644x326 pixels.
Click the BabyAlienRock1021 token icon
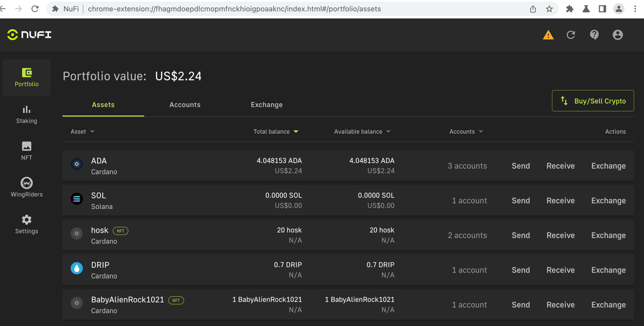[x=77, y=303]
